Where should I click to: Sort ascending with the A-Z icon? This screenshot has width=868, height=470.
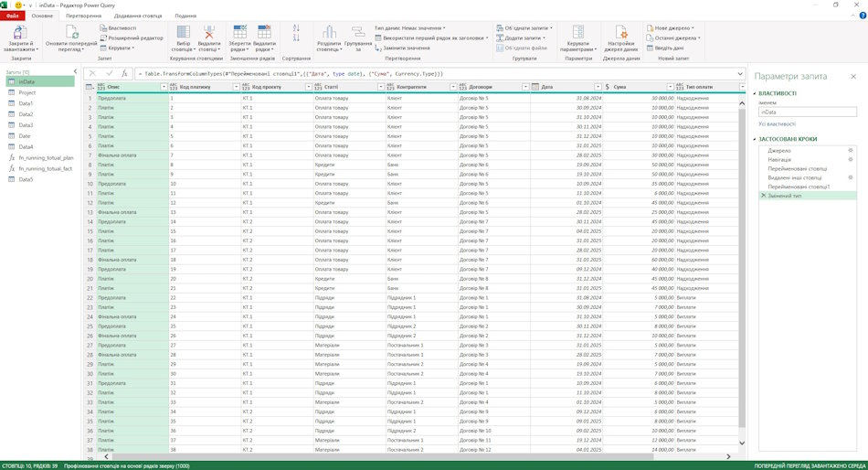[x=296, y=27]
